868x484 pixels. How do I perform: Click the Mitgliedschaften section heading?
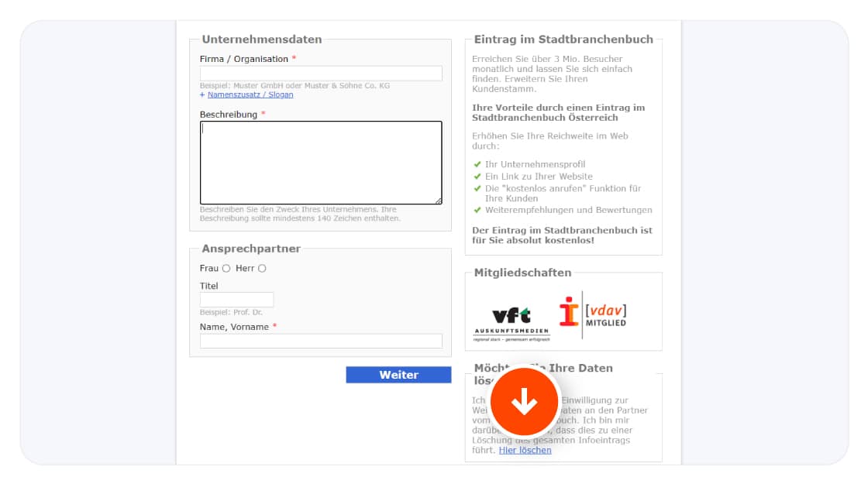522,273
